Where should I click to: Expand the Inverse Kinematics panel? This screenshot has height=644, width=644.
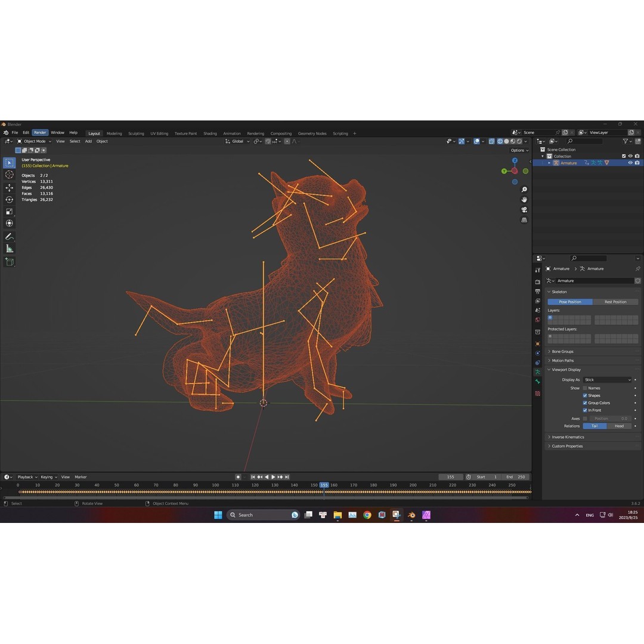pos(593,437)
